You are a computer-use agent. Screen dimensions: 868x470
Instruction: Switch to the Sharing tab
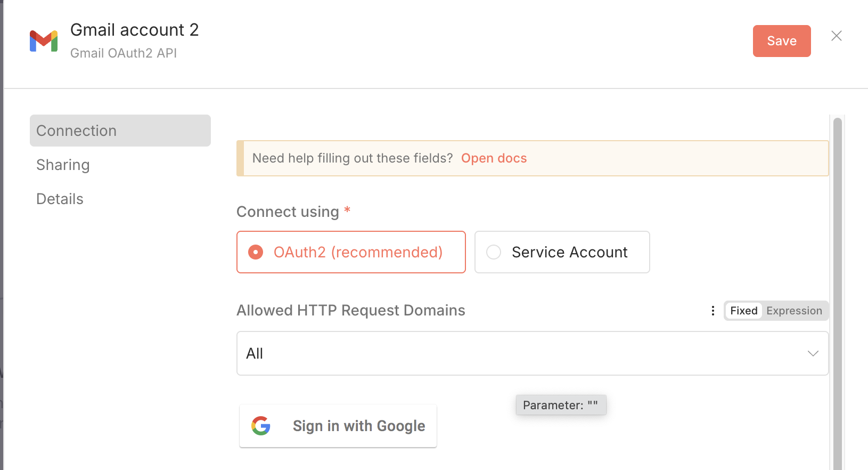(63, 165)
